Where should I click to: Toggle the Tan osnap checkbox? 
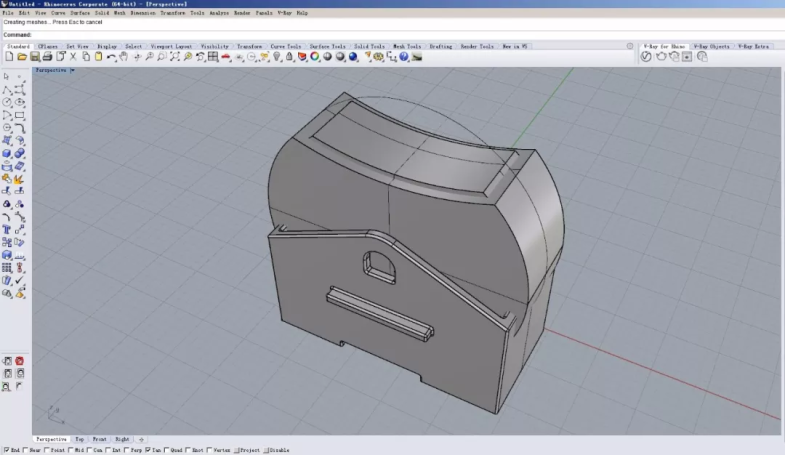pos(148,451)
